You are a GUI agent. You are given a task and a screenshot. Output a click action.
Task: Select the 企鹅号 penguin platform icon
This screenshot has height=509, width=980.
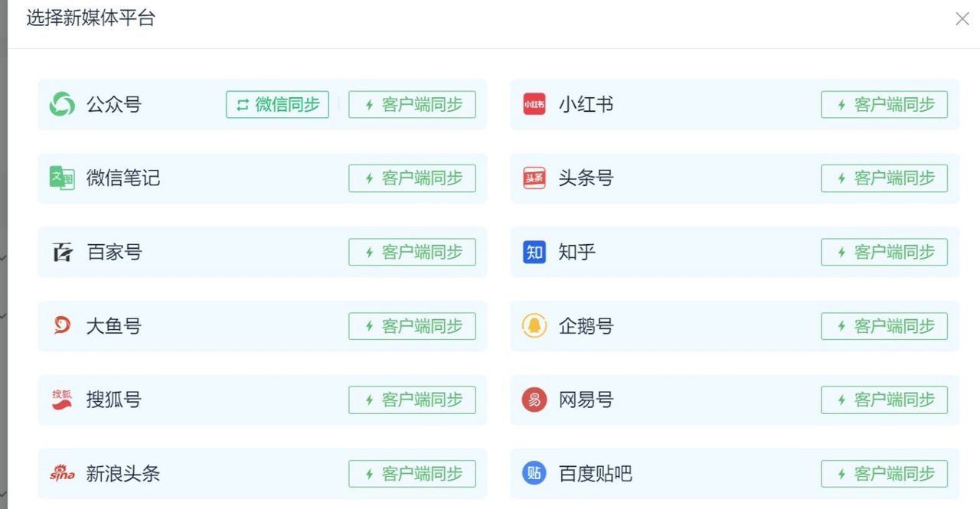click(x=534, y=325)
